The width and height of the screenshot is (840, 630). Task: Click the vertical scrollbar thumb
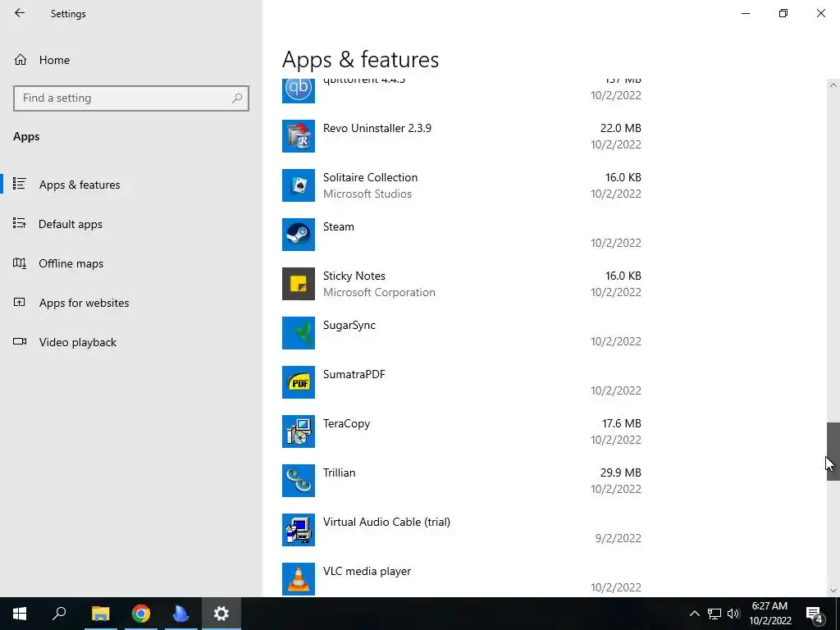tap(833, 451)
